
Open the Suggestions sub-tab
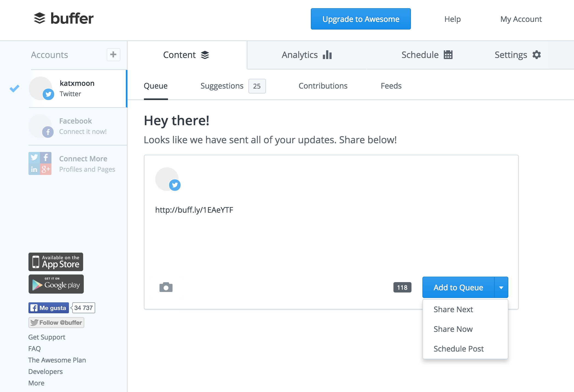coord(222,86)
